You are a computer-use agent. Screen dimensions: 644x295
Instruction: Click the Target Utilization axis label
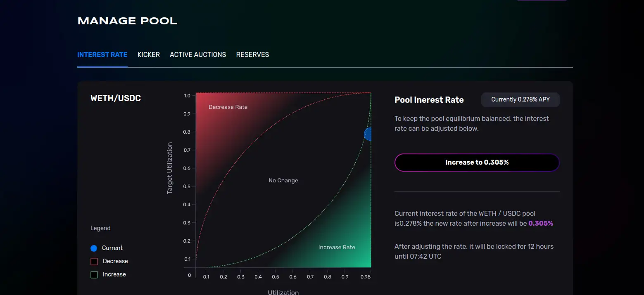(170, 168)
